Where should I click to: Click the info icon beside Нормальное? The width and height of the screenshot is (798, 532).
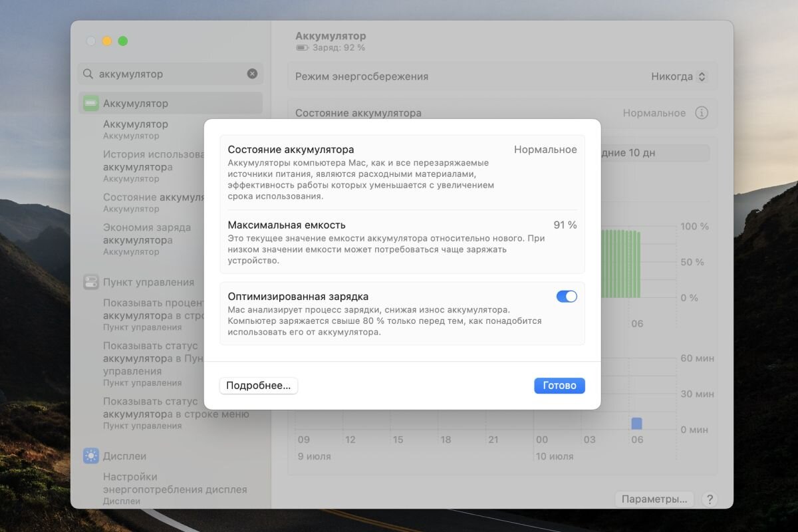702,113
